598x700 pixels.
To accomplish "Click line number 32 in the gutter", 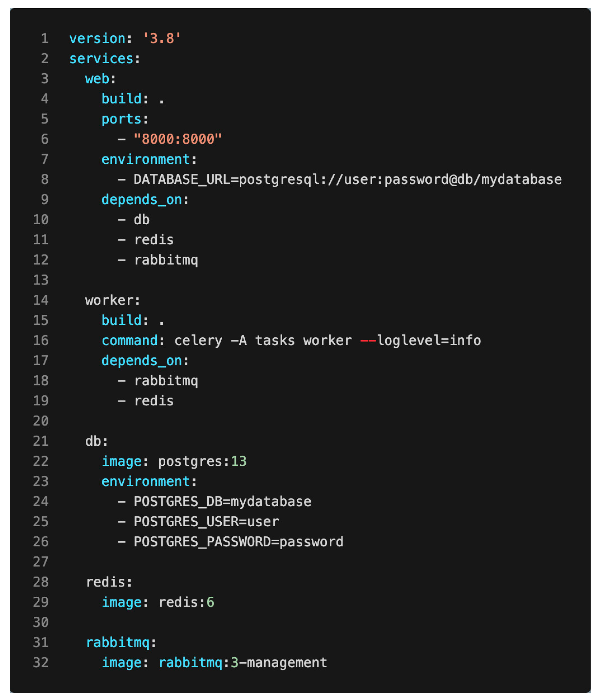I will tap(41, 663).
